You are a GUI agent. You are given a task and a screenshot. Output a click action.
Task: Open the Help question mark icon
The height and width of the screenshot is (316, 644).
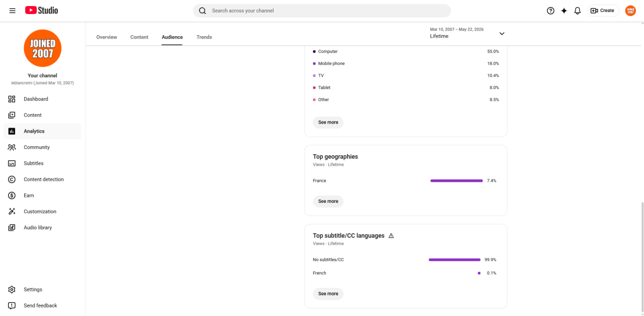coord(550,11)
